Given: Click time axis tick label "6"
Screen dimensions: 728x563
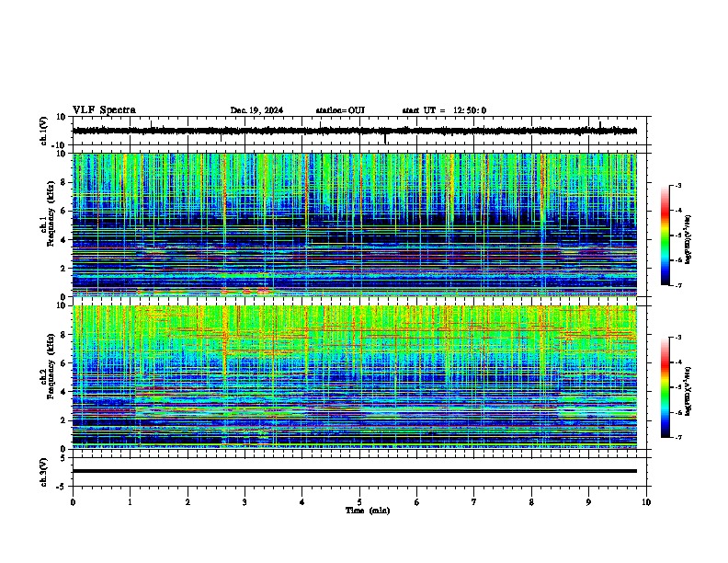Looking at the screenshot, I should (x=417, y=502).
